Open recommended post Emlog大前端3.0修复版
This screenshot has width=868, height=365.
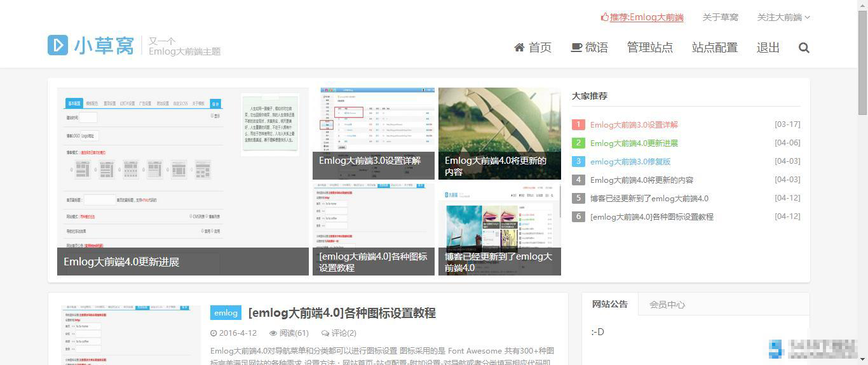click(630, 162)
